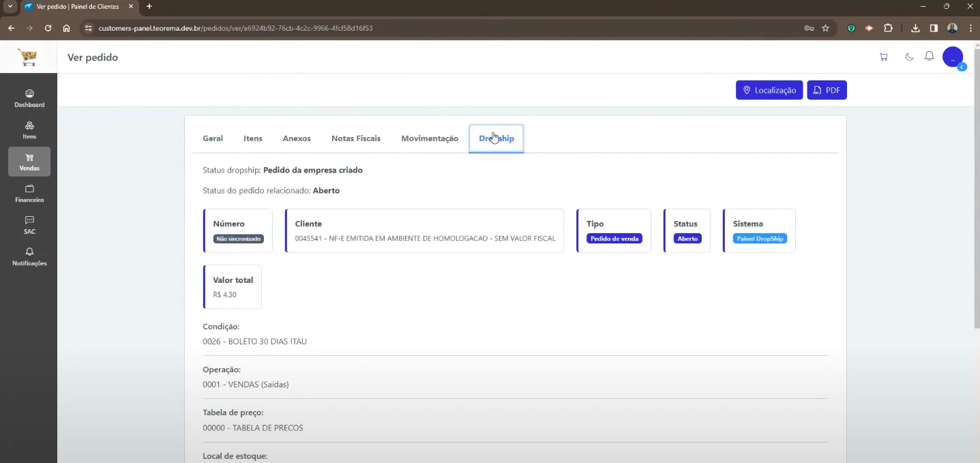The image size is (980, 463).
Task: Click the browser forward arrow
Action: pos(29,28)
